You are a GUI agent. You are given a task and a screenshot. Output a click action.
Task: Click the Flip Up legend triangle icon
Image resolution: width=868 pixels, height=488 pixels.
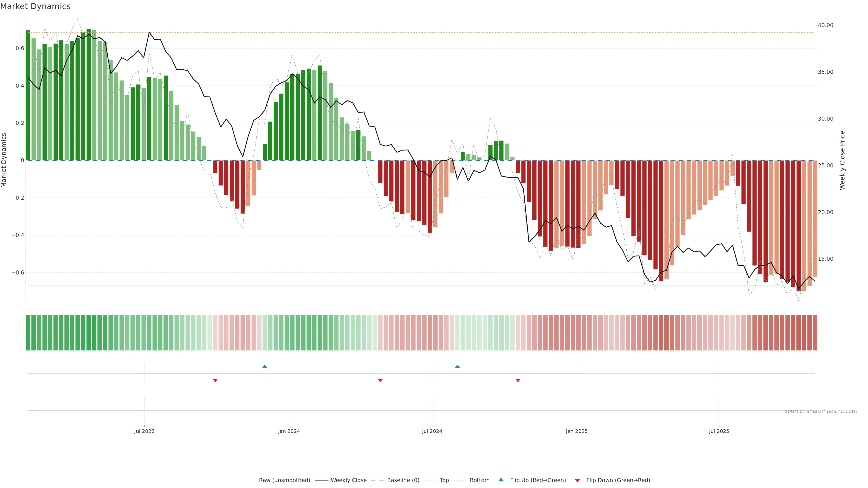click(501, 480)
